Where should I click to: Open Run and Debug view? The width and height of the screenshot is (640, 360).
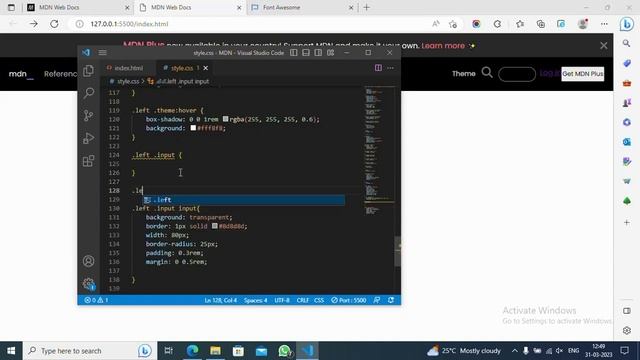[x=89, y=138]
